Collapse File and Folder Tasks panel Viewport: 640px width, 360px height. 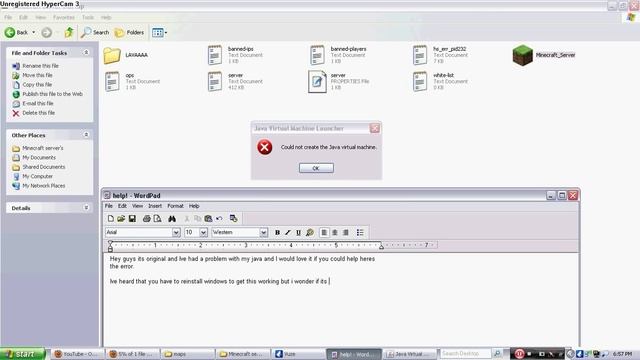(86, 53)
